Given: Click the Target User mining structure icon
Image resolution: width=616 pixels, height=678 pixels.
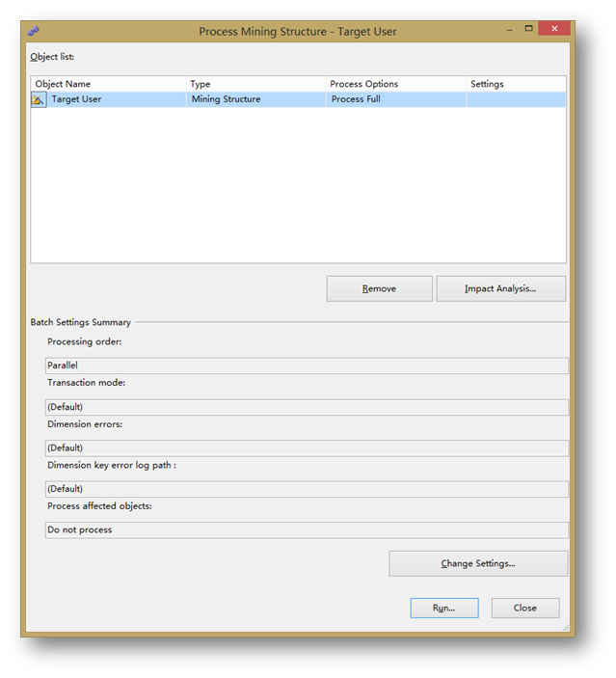Looking at the screenshot, I should (39, 100).
